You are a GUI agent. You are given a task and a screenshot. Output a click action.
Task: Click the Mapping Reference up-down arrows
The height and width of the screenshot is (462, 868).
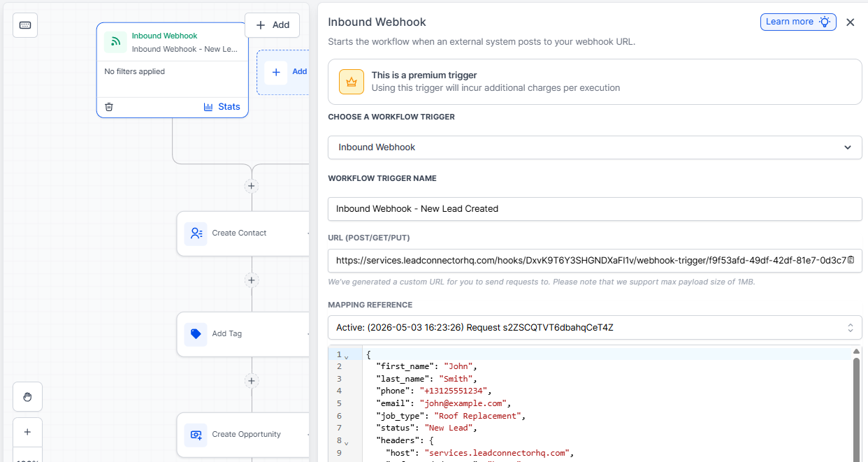point(851,328)
